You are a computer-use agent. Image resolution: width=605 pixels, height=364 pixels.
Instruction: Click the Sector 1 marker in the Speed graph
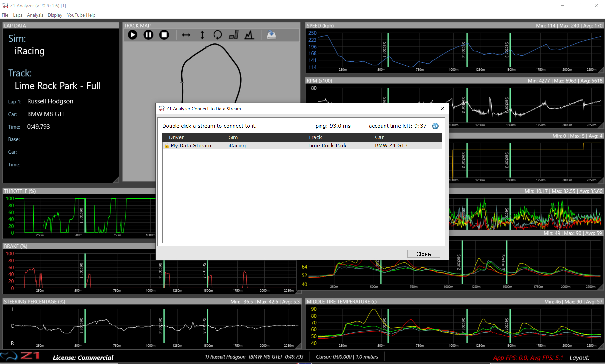[x=388, y=50]
